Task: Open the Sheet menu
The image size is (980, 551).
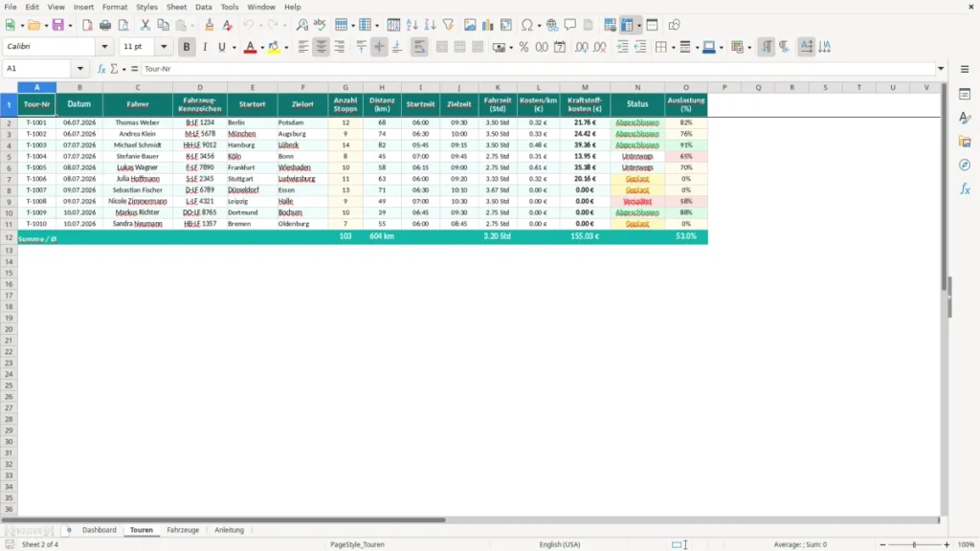Action: [x=176, y=7]
